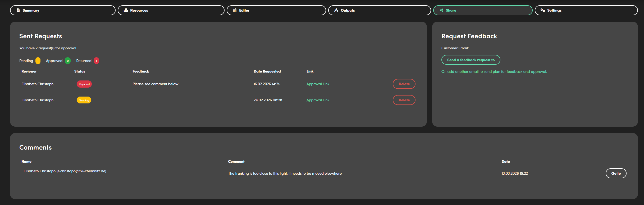Click the Summary document icon
The height and width of the screenshot is (205, 644).
18,10
